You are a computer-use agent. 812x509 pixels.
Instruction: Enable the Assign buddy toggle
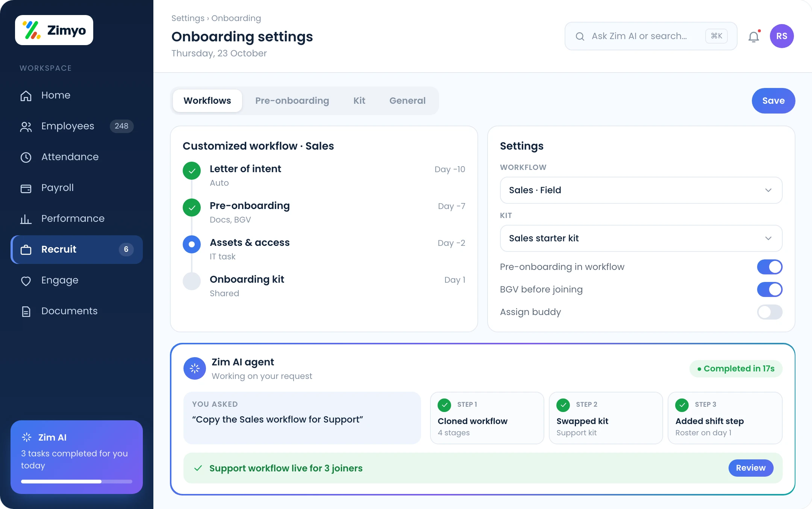coord(770,312)
